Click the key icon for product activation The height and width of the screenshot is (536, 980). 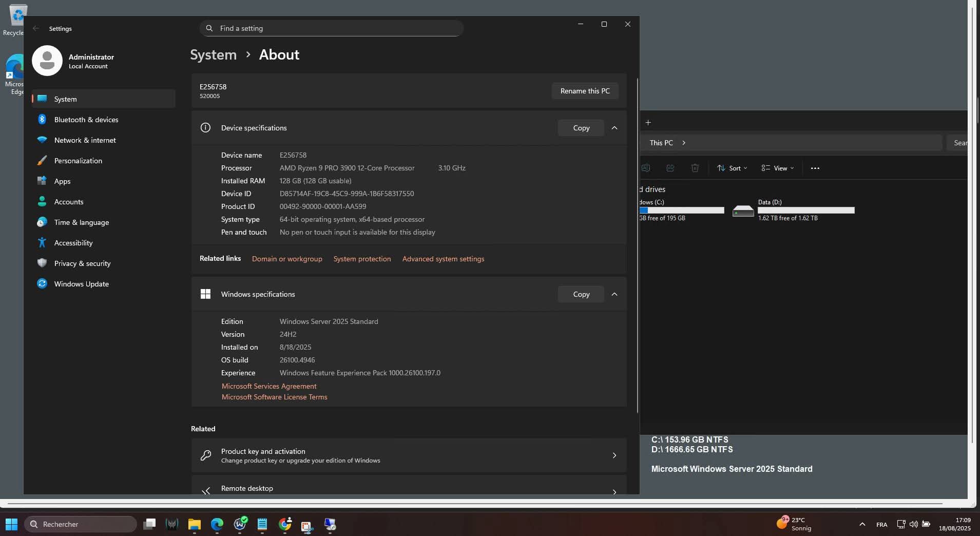[x=206, y=455]
